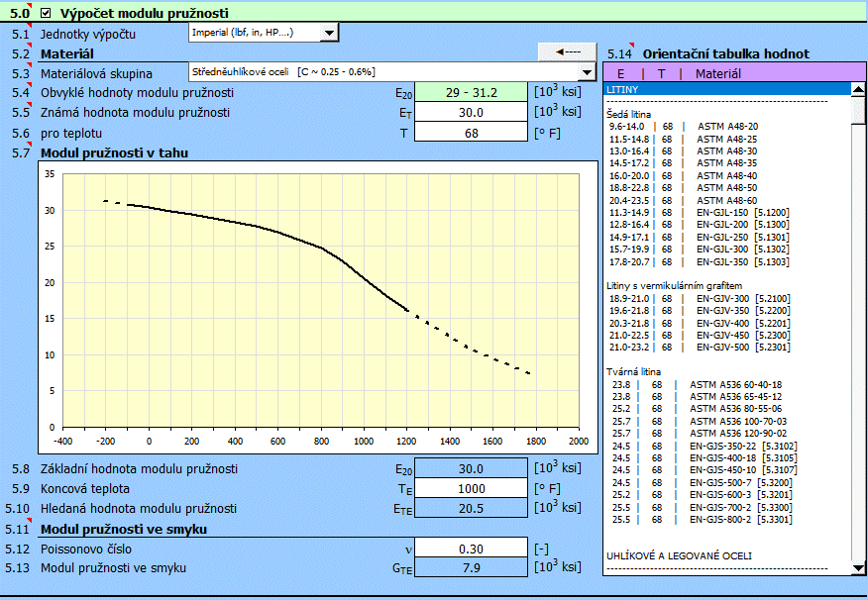This screenshot has width=868, height=600.
Task: Select EN-GJL-350 [5.1303] row
Action: pyautogui.click(x=727, y=262)
